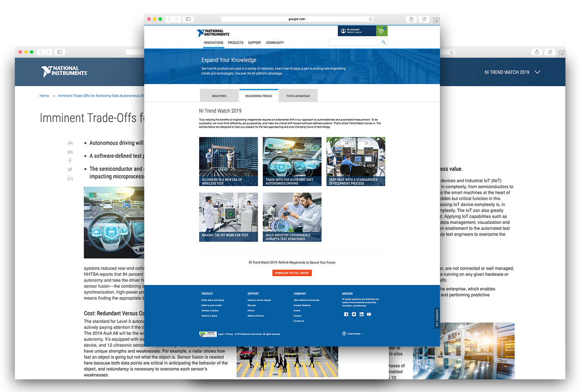
Task: Open the LinkedIn footer icon
Action: [x=361, y=314]
